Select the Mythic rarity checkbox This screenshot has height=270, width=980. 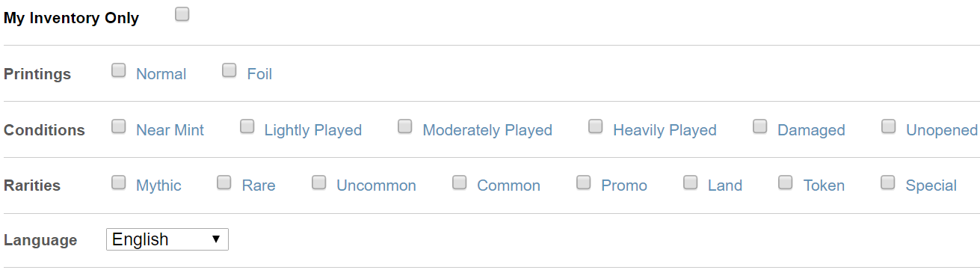tap(119, 182)
